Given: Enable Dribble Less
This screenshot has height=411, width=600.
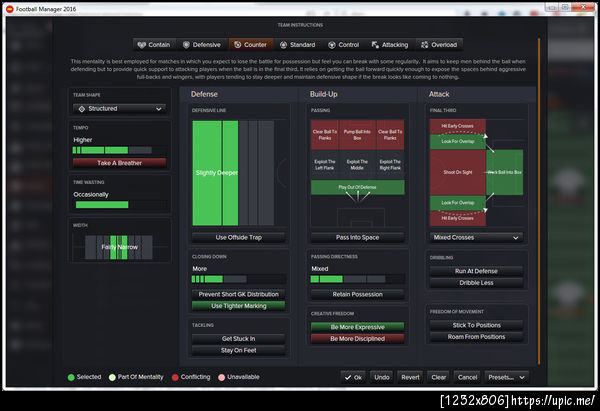Looking at the screenshot, I should (476, 283).
